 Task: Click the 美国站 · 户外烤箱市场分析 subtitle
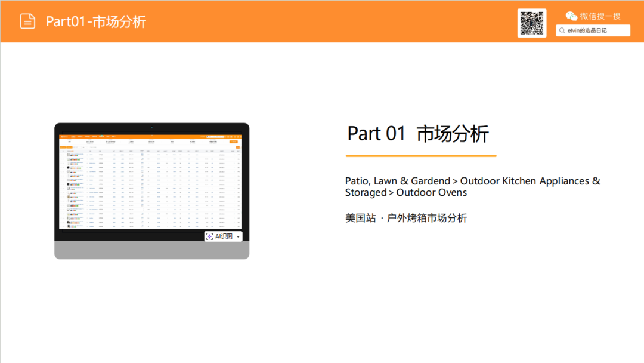click(x=406, y=218)
